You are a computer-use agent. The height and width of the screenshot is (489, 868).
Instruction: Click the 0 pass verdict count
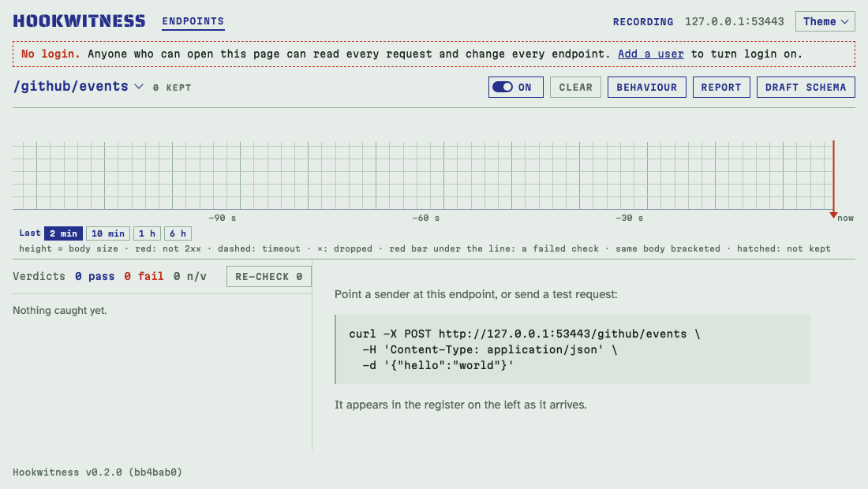95,276
